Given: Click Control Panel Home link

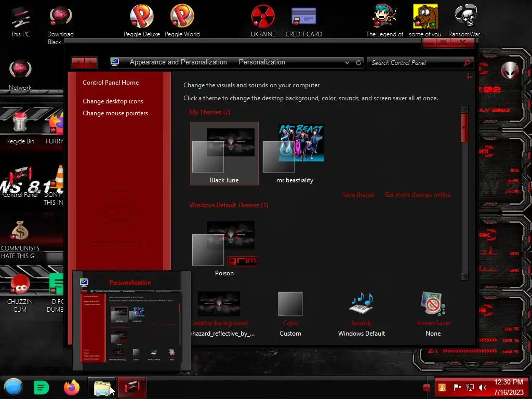Looking at the screenshot, I should [111, 83].
